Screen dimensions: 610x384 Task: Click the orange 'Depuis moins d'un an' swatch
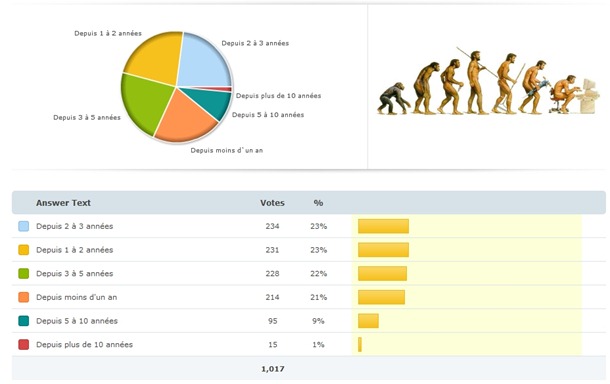(24, 297)
